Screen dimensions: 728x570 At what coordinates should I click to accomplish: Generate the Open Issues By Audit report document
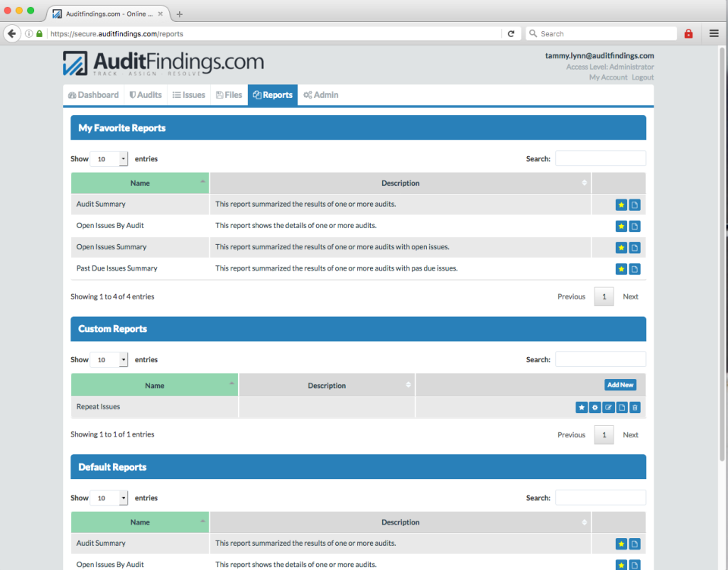[x=635, y=226]
